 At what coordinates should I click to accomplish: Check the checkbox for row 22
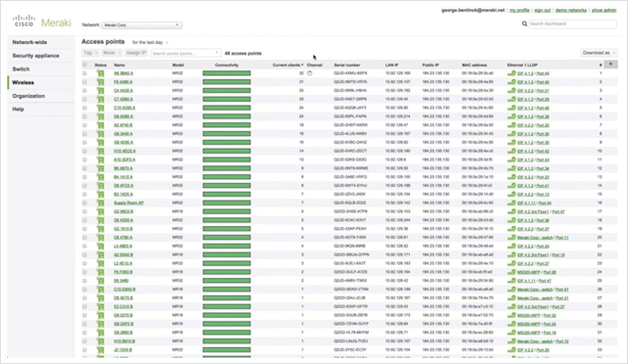click(x=84, y=255)
